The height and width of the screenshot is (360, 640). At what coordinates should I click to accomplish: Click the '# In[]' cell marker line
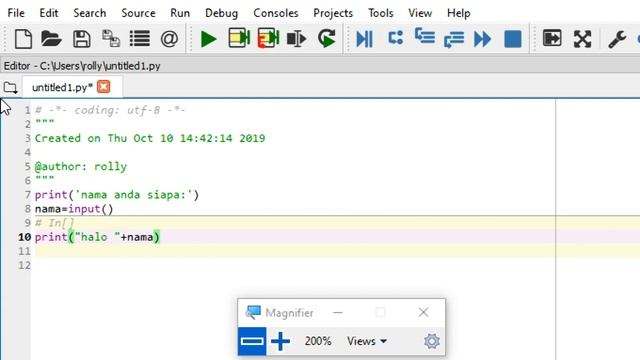(x=55, y=223)
